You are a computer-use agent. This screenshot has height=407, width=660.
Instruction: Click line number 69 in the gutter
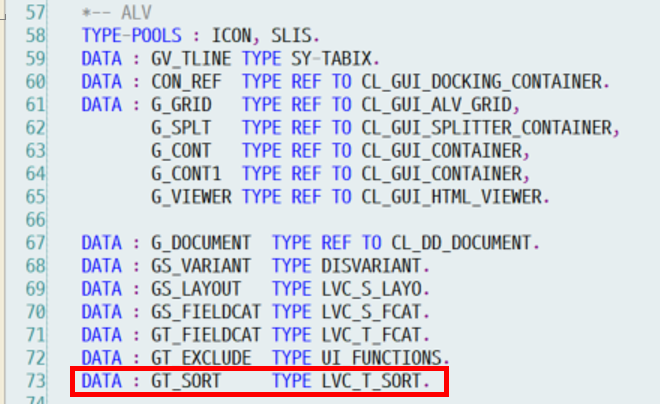tap(35, 289)
